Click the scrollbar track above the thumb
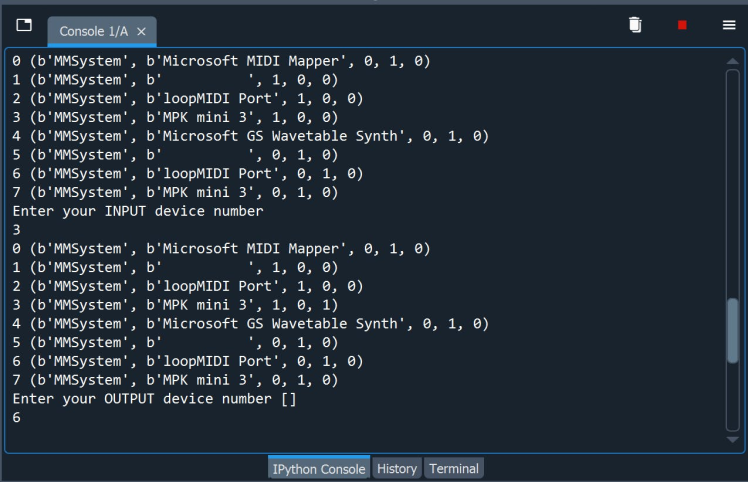 [x=733, y=180]
